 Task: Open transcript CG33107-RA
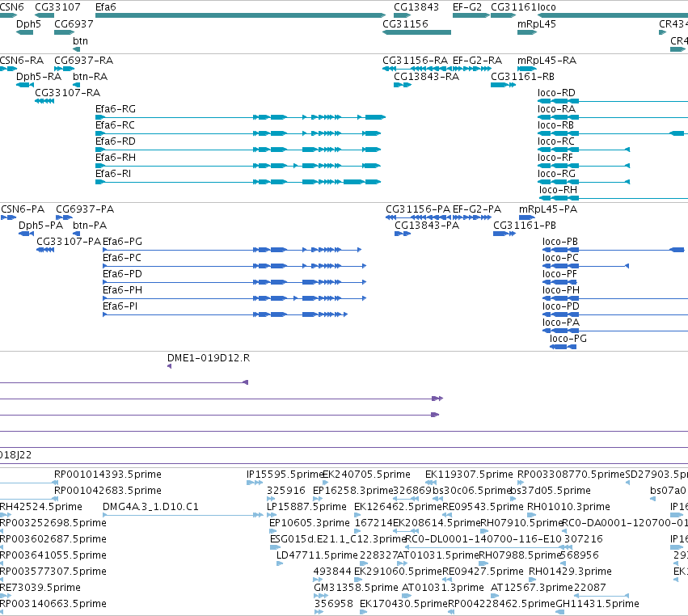pyautogui.click(x=68, y=93)
